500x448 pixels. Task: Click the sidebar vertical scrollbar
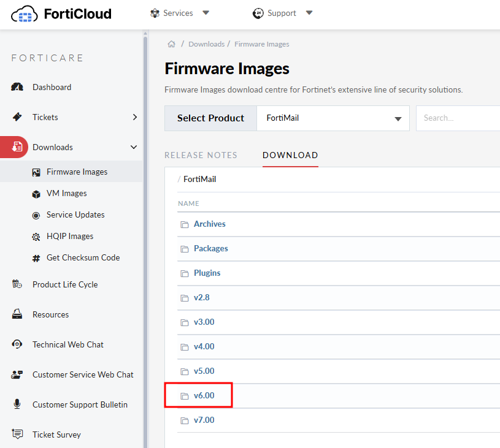(145, 245)
